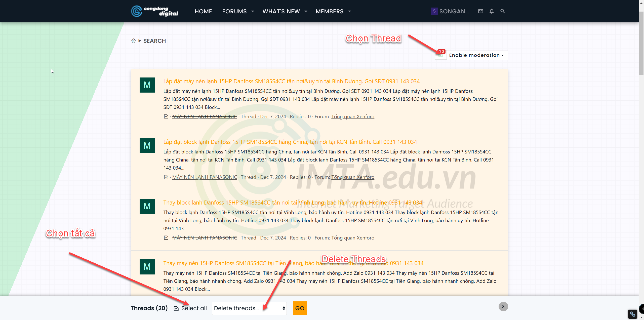Click the notification badge showing 20
Screen dimensions: 644x320
pyautogui.click(x=441, y=51)
